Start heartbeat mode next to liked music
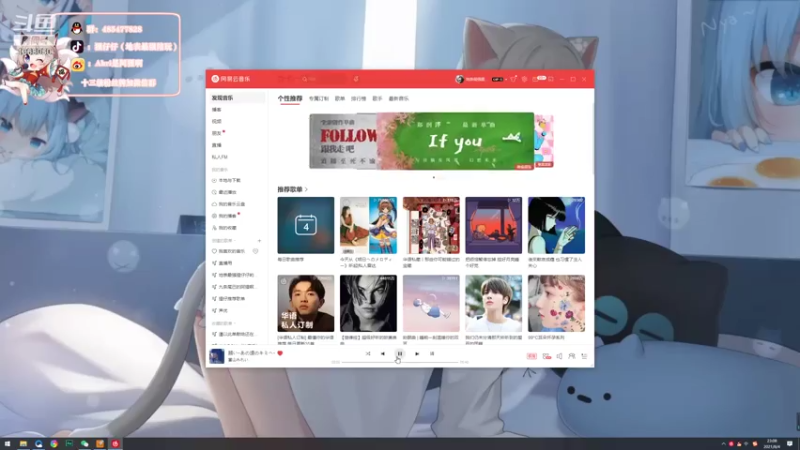The height and width of the screenshot is (450, 800). tap(256, 252)
